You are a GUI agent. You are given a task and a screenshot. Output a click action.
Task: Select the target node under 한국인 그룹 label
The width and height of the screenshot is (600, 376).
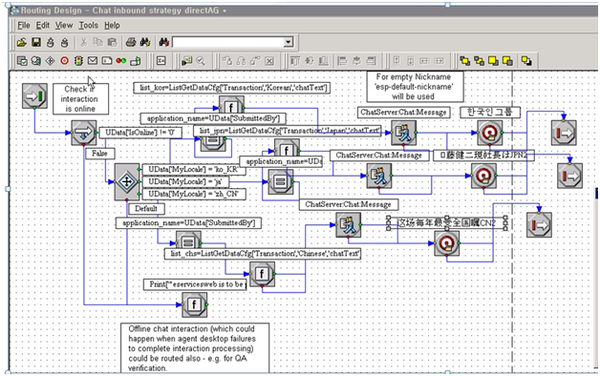point(490,132)
